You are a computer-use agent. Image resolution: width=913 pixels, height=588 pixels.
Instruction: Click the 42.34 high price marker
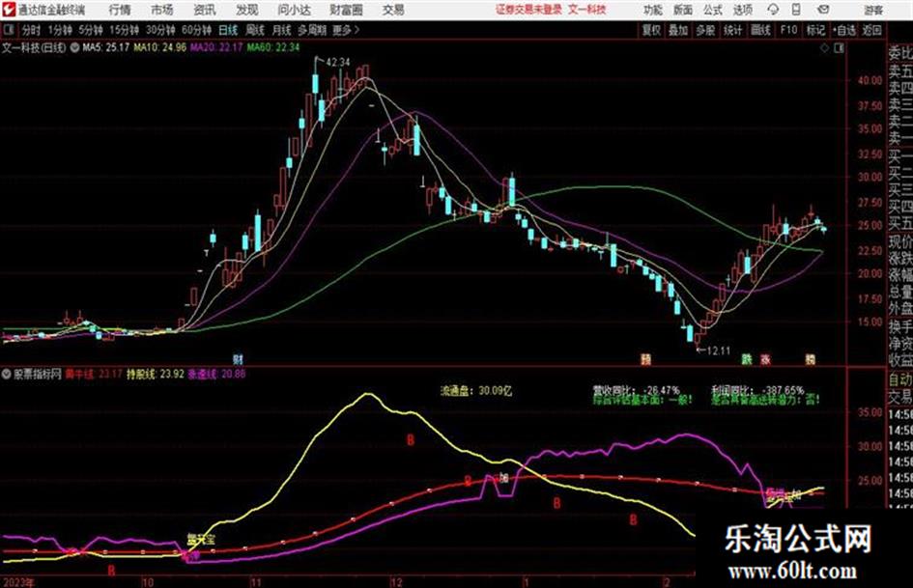(x=338, y=63)
